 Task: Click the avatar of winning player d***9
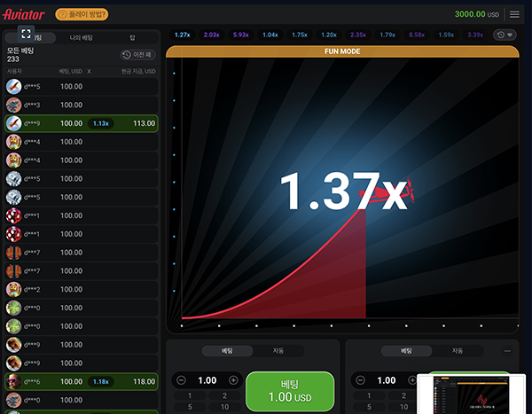pos(13,123)
